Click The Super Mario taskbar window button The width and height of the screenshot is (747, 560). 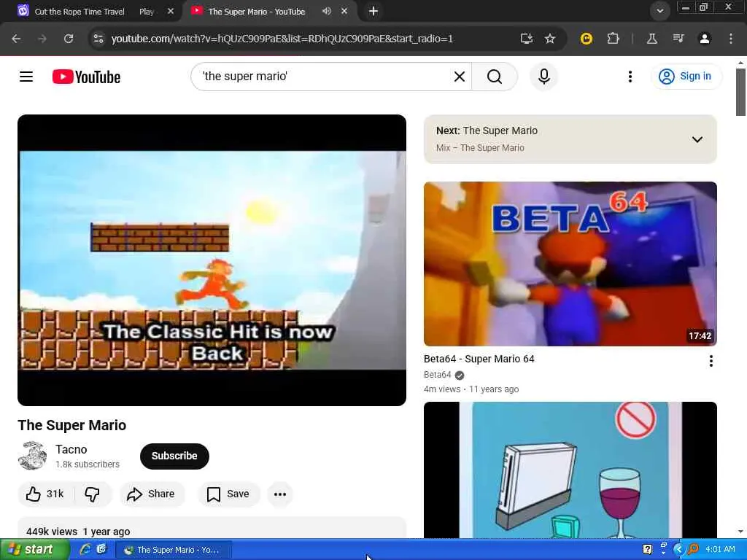pyautogui.click(x=174, y=550)
